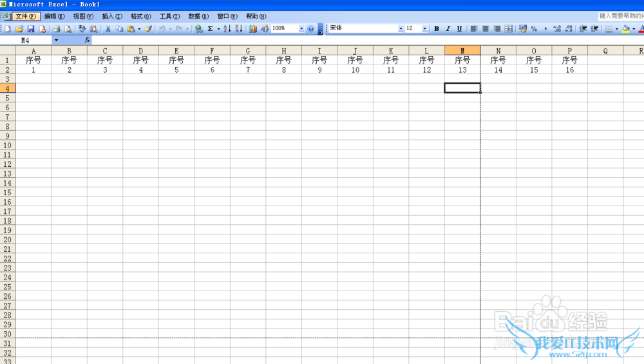Click the fx insert function button

pyautogui.click(x=87, y=40)
